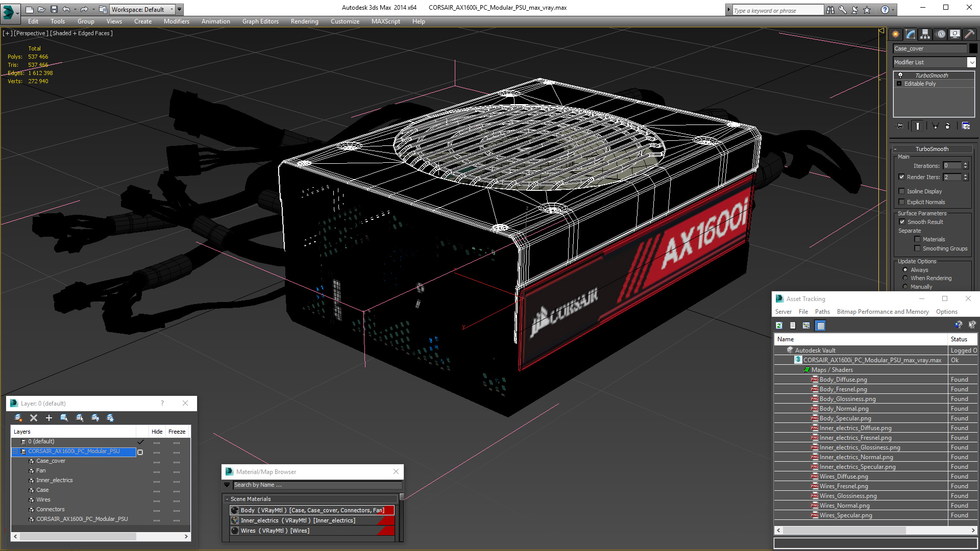980x551 pixels.
Task: Open the Modifiers menu
Action: click(176, 21)
